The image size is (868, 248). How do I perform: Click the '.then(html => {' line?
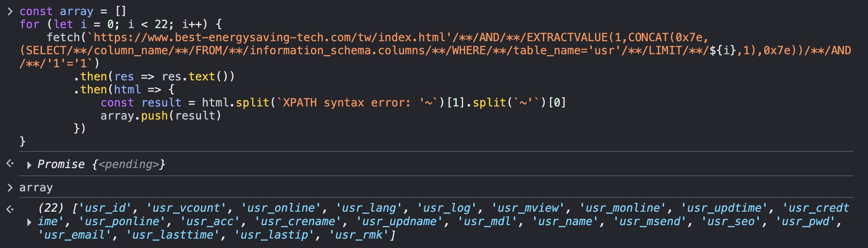point(124,89)
